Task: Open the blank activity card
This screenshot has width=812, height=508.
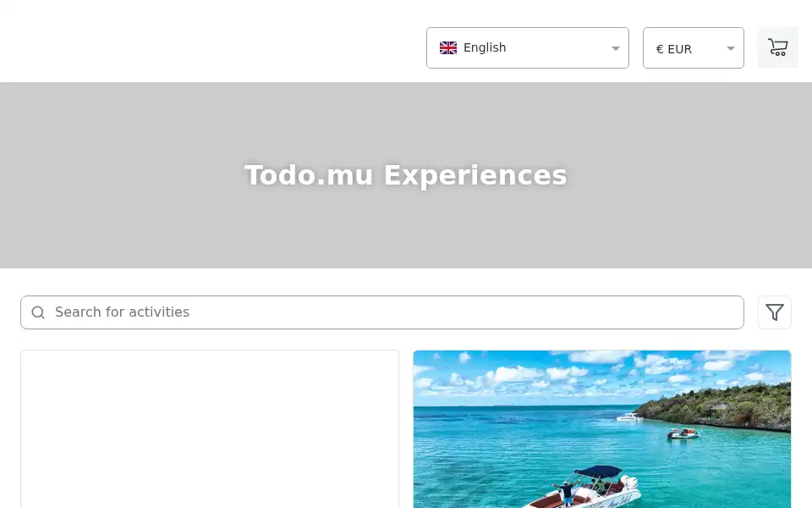Action: tap(210, 429)
